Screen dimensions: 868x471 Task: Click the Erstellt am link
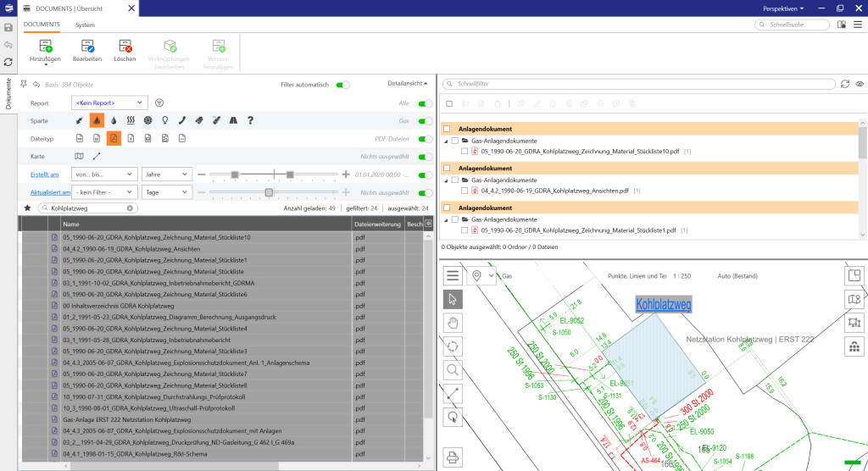point(44,174)
